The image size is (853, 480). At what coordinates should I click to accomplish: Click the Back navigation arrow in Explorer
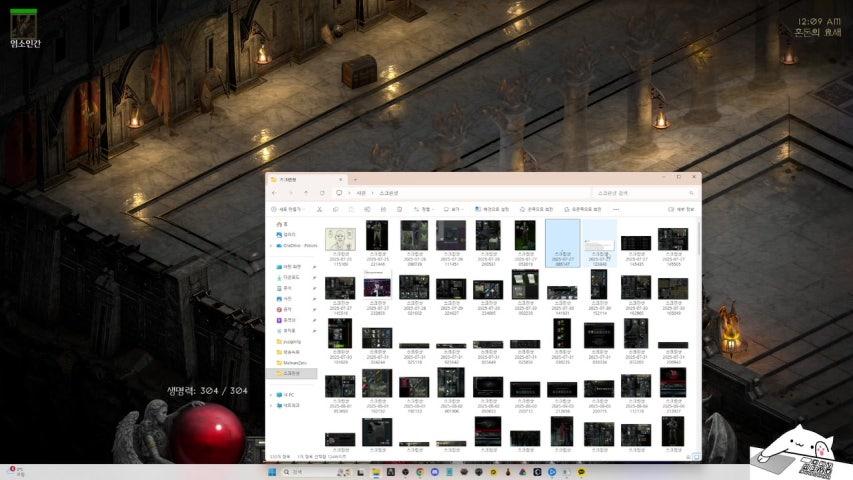pyautogui.click(x=276, y=192)
